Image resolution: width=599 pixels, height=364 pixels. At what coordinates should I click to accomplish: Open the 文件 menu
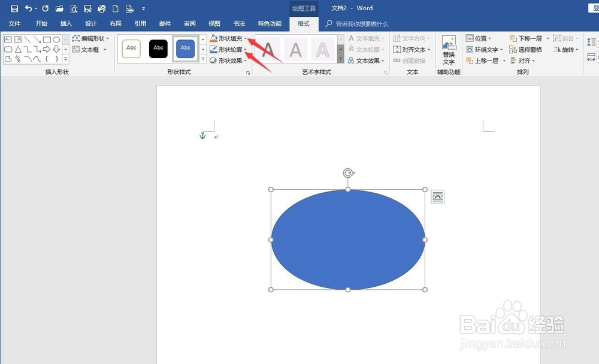click(x=14, y=24)
